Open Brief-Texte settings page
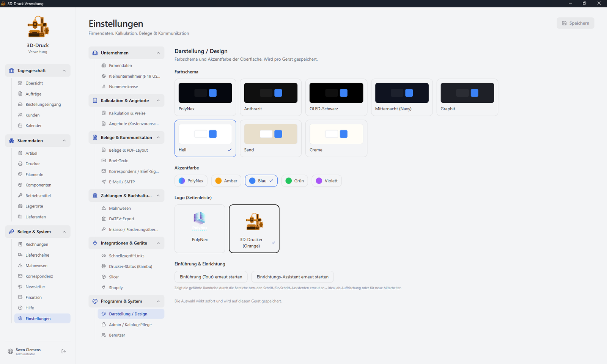 pyautogui.click(x=131, y=161)
